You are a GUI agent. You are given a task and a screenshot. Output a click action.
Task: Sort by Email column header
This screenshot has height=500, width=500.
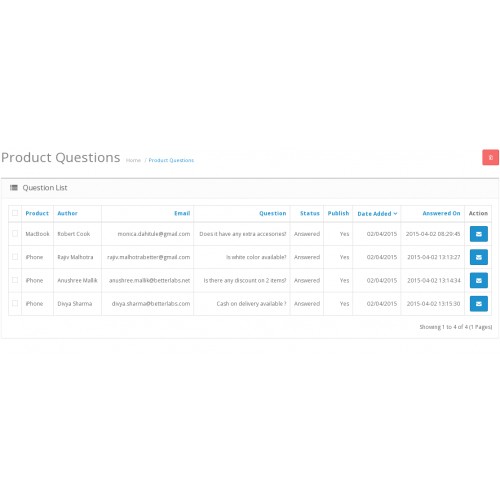(x=182, y=213)
